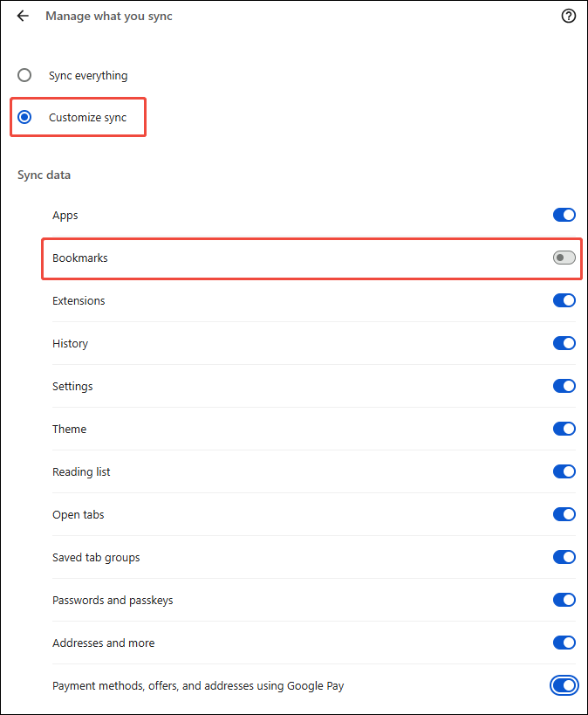Turn off Open tabs sync
Screen dimensions: 588x715
tap(564, 514)
